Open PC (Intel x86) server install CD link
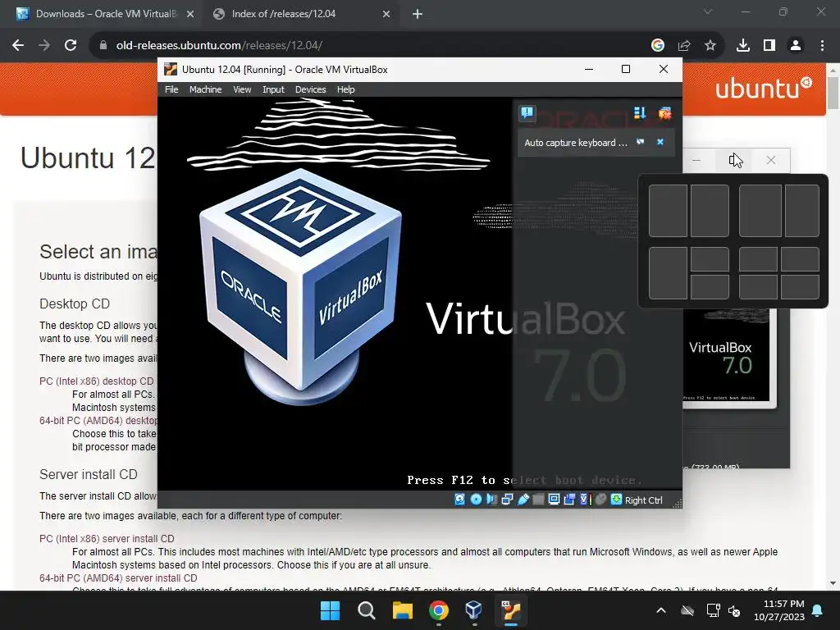The image size is (840, 630). [107, 538]
